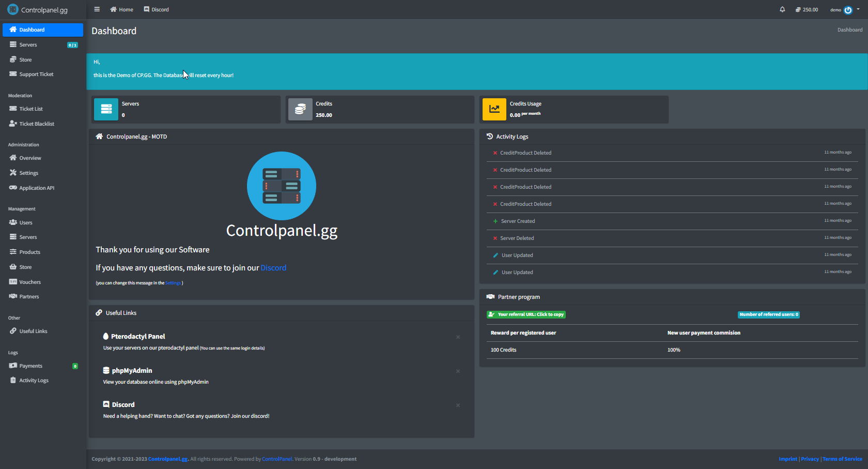Close the phpMyAdmin useful link entry

tap(458, 371)
